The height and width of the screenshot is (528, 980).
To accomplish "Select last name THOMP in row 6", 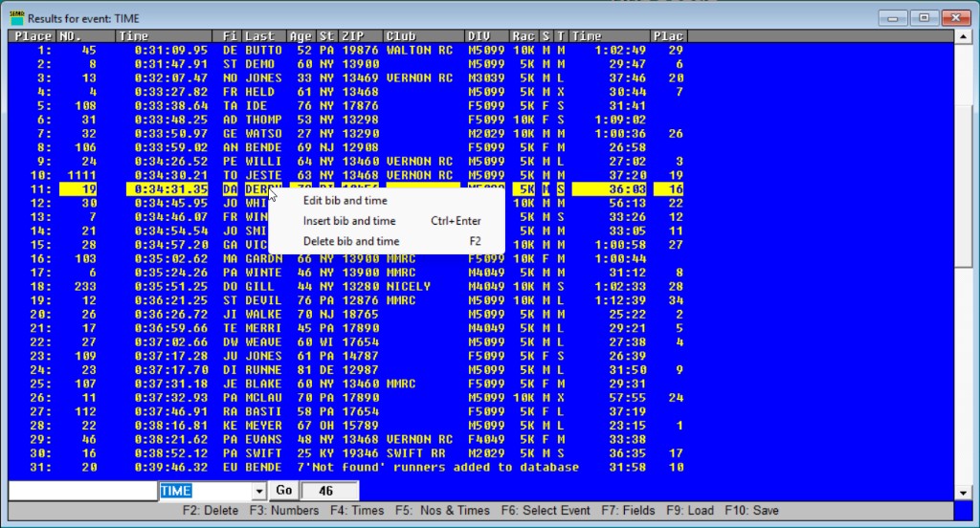I will click(263, 120).
